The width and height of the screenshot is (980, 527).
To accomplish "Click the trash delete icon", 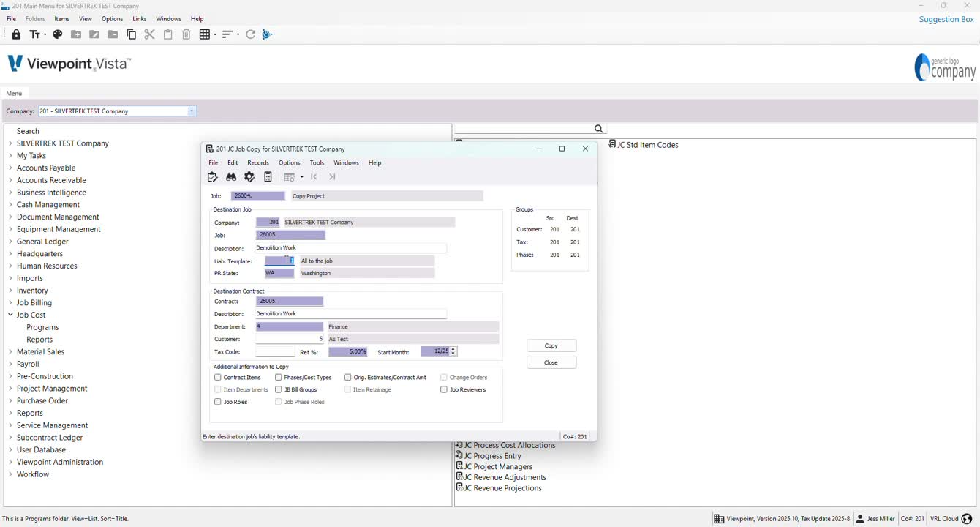I will 186,34.
